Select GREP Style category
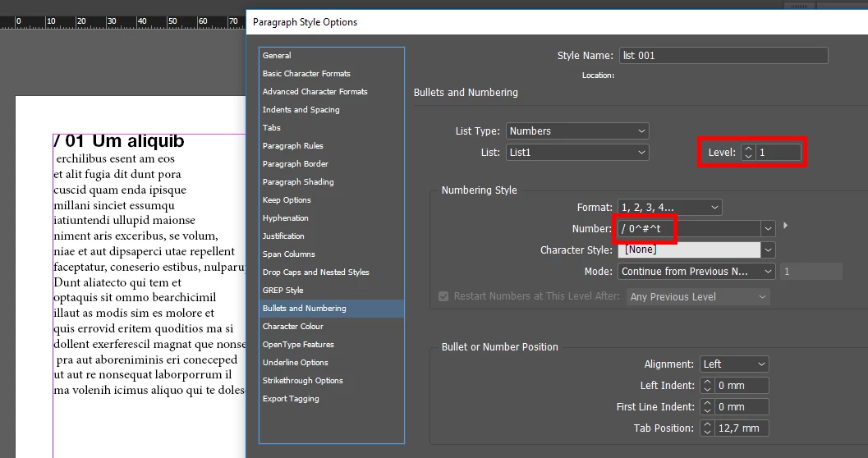 331,291
